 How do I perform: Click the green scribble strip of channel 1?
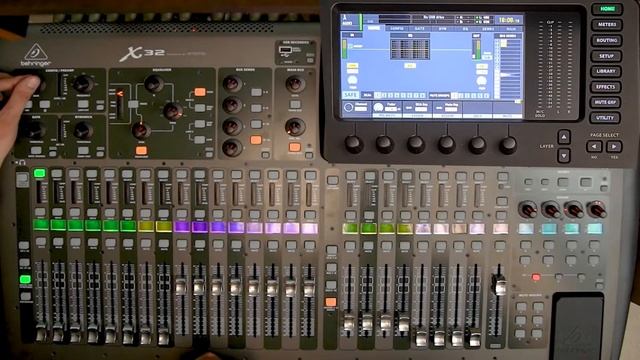tap(40, 225)
